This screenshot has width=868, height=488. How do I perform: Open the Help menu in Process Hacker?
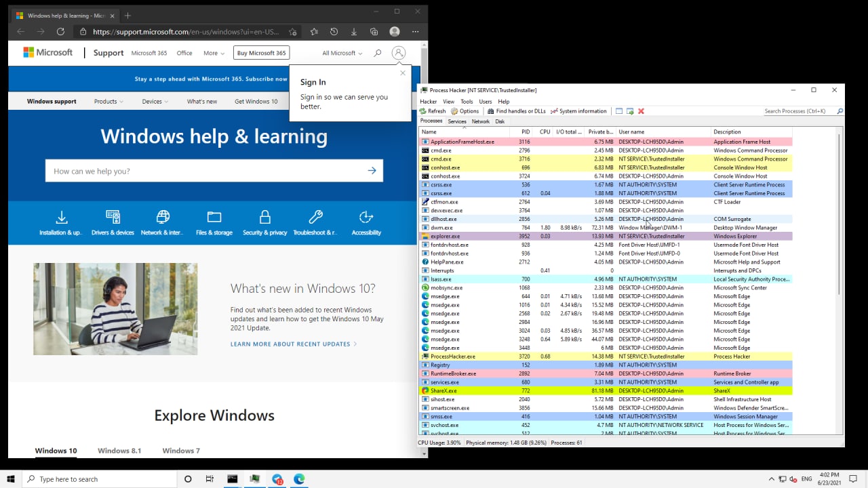pyautogui.click(x=504, y=102)
